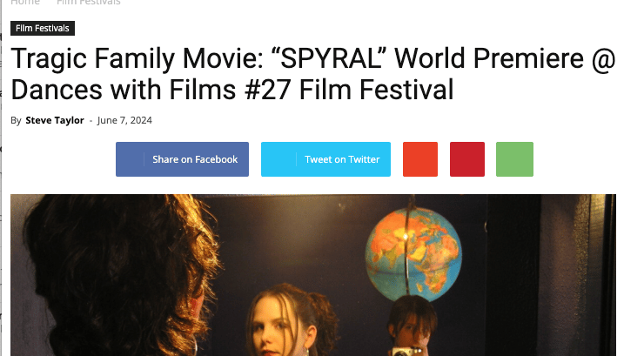Image resolution: width=644 pixels, height=356 pixels.
Task: Click the "By" label before the author name
Action: (16, 120)
